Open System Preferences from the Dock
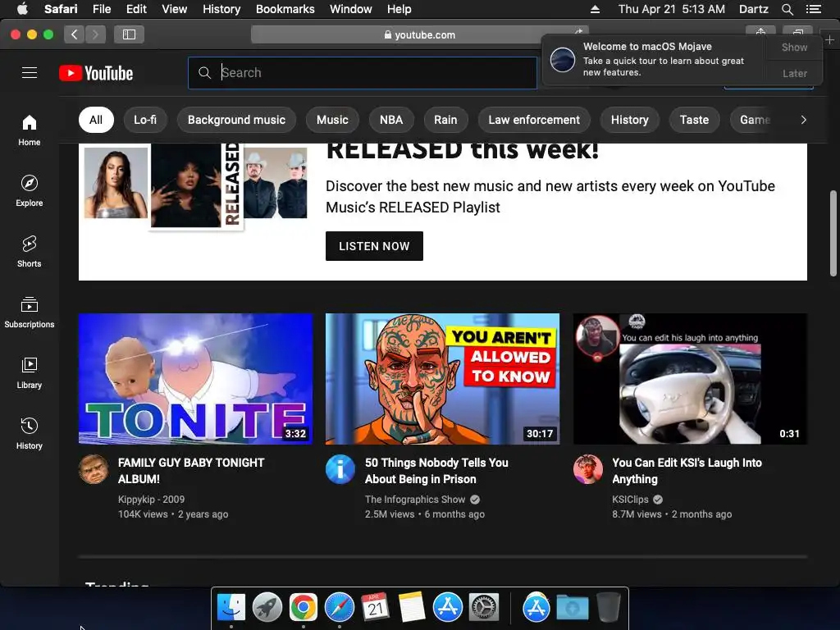The image size is (840, 630). 484,608
